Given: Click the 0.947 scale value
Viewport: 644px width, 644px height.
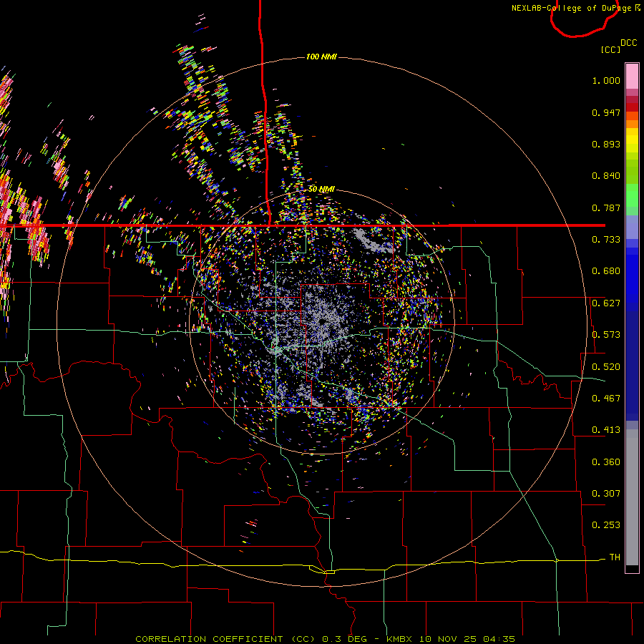Looking at the screenshot, I should tap(606, 112).
